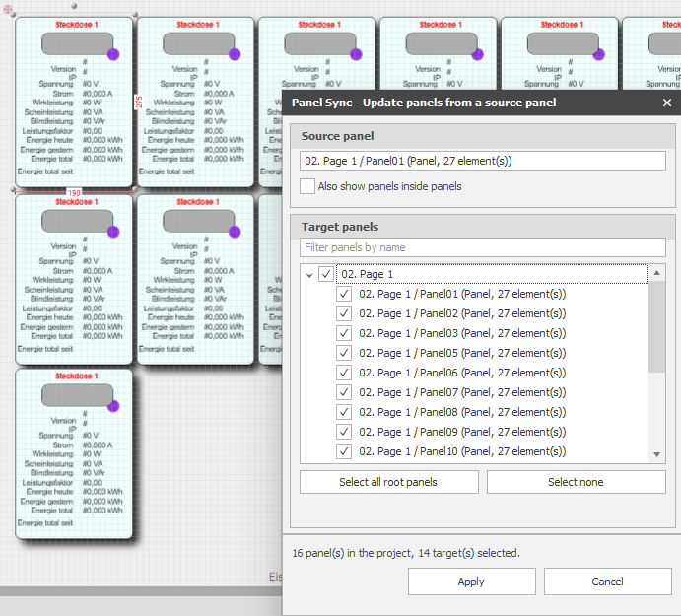Viewport: 681px width, 616px height.
Task: Click the gray button in second top-row panel
Action: click(x=198, y=43)
